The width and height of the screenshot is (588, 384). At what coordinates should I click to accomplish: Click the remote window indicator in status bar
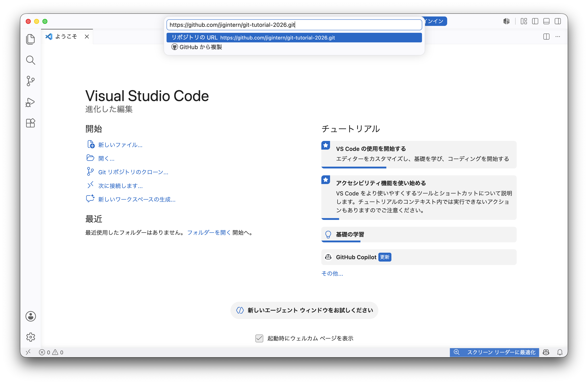click(28, 352)
